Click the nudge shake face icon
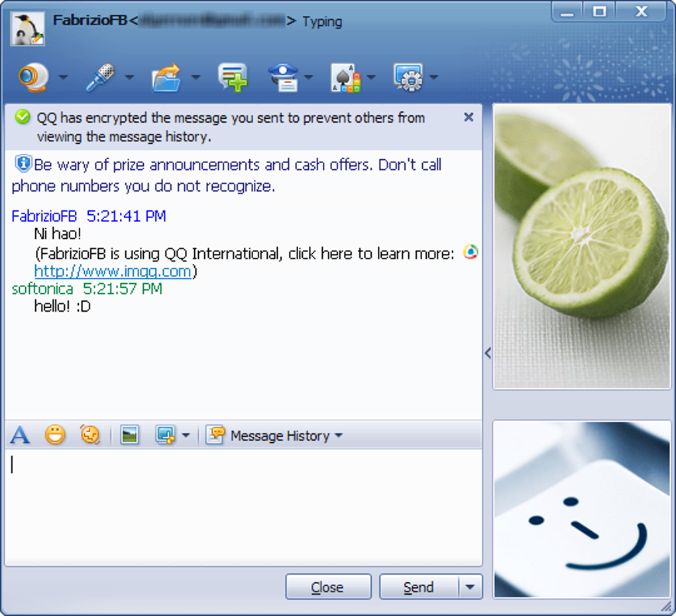The width and height of the screenshot is (676, 616). click(x=90, y=435)
